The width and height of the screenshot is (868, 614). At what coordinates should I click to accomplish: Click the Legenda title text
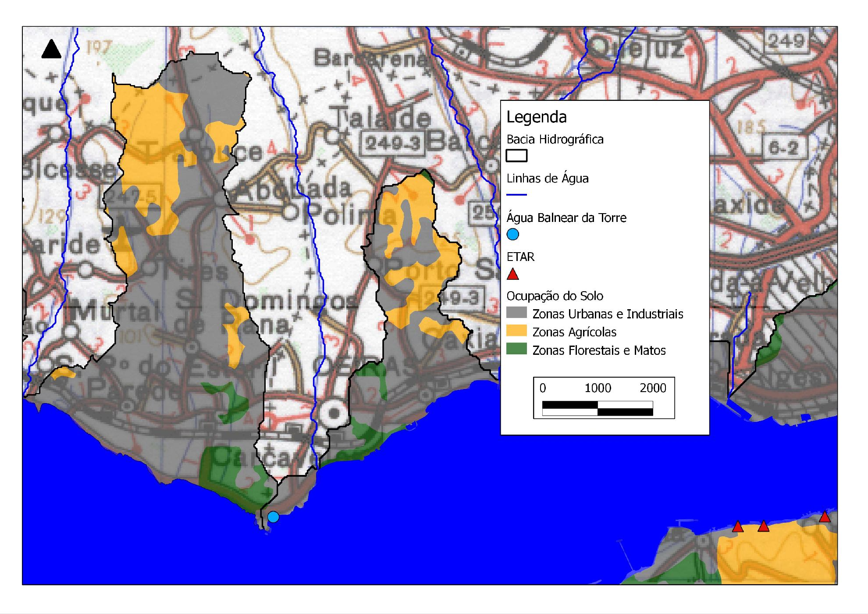pos(537,117)
